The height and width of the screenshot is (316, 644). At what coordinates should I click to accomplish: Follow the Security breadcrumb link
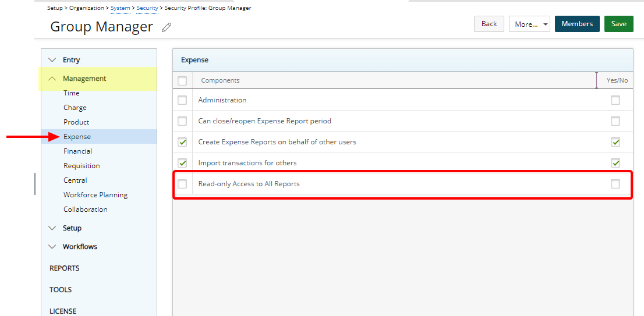(x=147, y=8)
